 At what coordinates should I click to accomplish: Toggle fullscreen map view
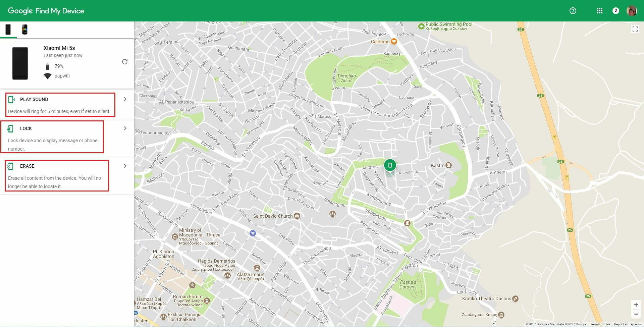tap(635, 29)
